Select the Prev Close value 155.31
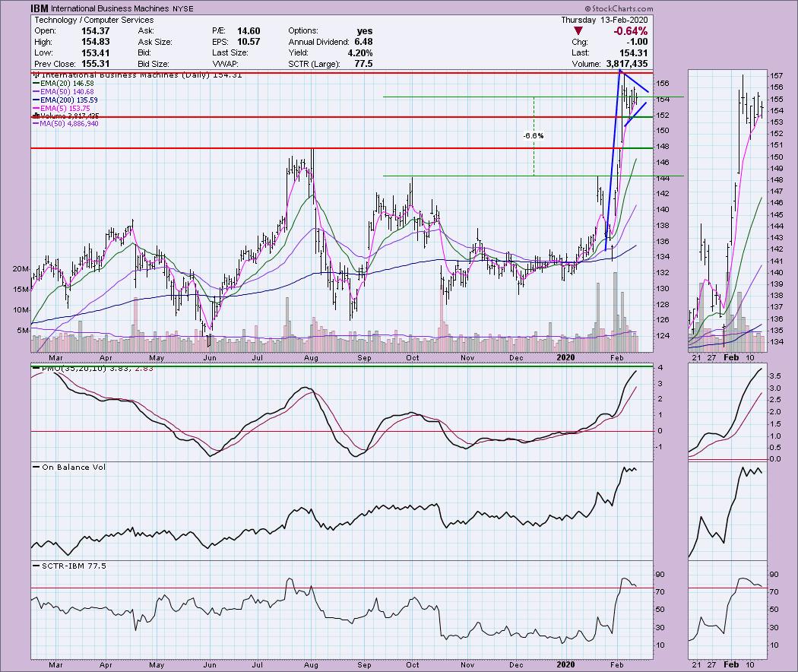798x672 pixels. coord(95,64)
